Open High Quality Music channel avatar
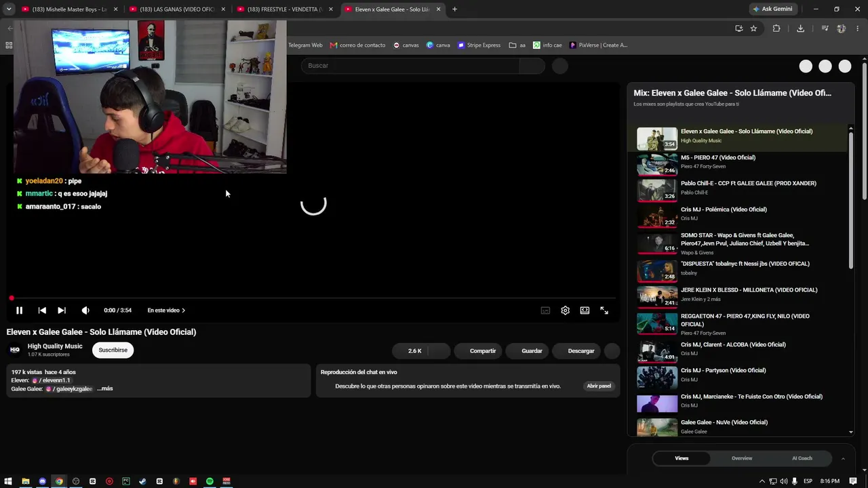 click(x=14, y=350)
